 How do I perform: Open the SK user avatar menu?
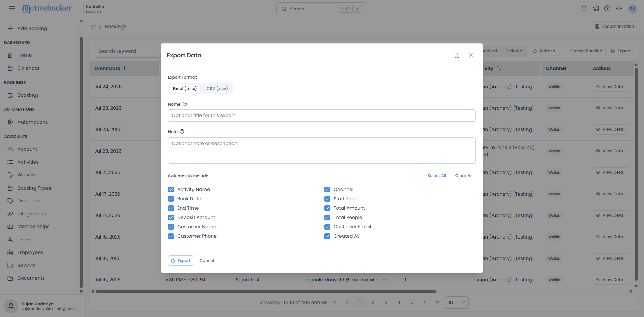[x=633, y=9]
